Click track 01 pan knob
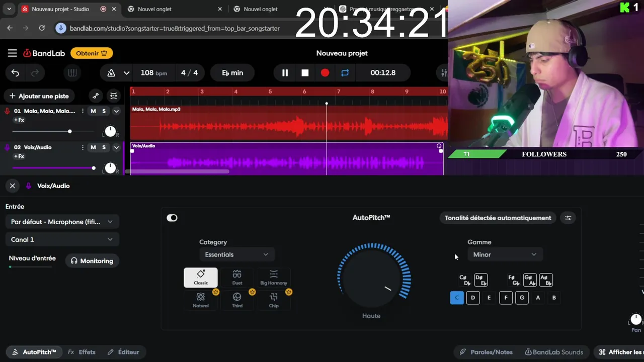This screenshot has height=362, width=644. [110, 132]
